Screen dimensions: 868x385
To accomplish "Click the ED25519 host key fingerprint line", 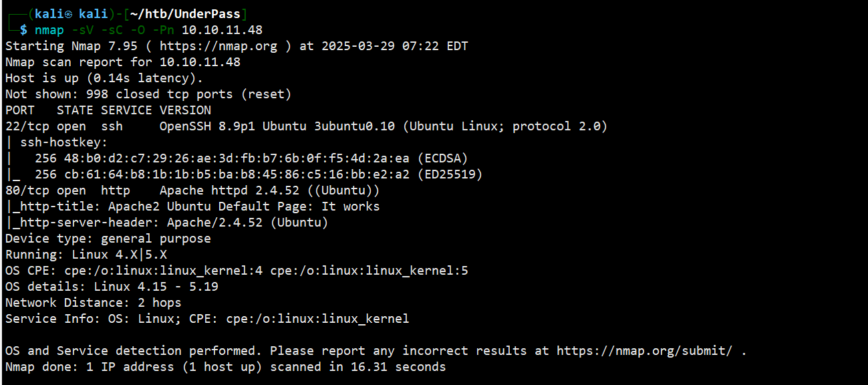I will [258, 174].
